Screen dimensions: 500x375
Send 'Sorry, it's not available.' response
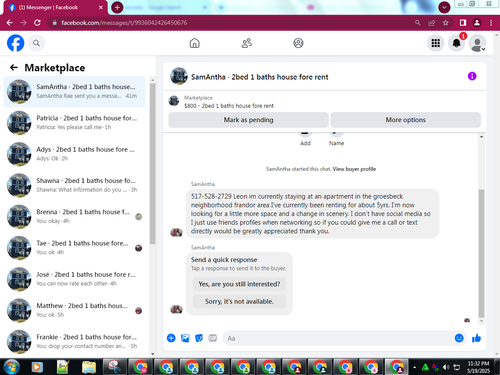[239, 301]
